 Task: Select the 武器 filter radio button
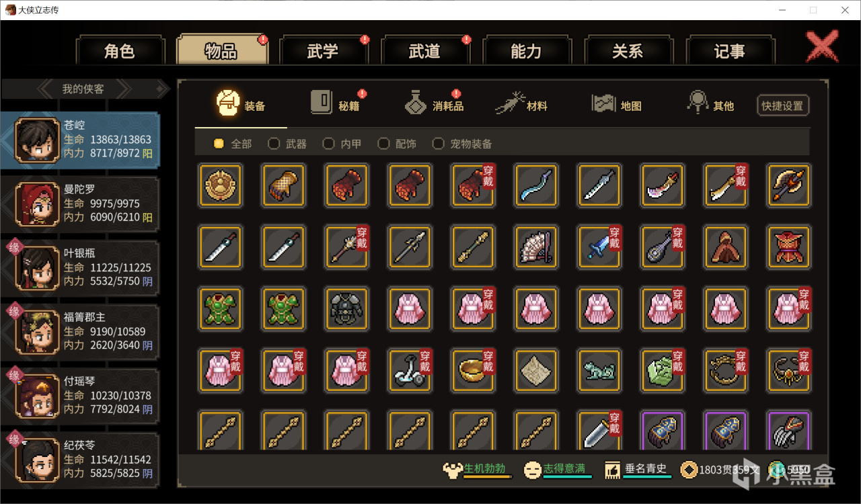point(274,143)
